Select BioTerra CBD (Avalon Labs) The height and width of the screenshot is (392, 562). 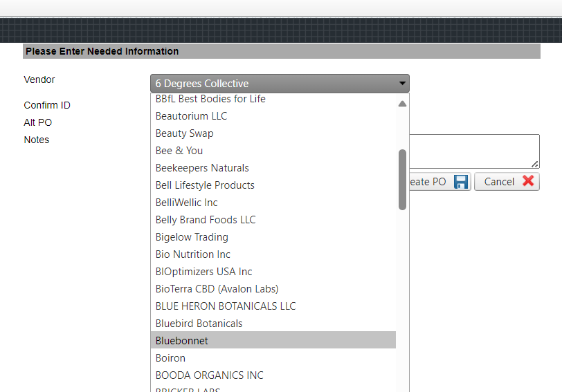[x=273, y=288]
